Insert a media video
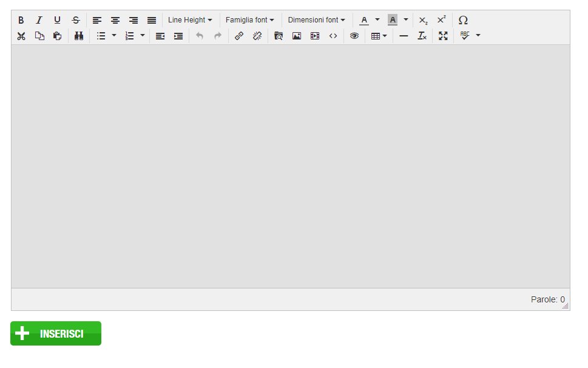This screenshot has height=368, width=588. (x=315, y=36)
